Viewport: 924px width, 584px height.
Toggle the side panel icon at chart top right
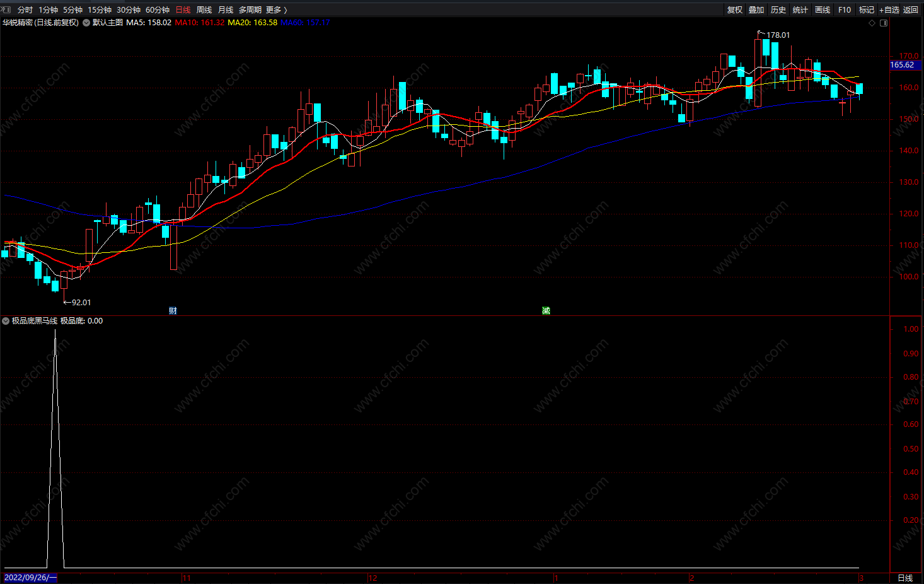884,23
